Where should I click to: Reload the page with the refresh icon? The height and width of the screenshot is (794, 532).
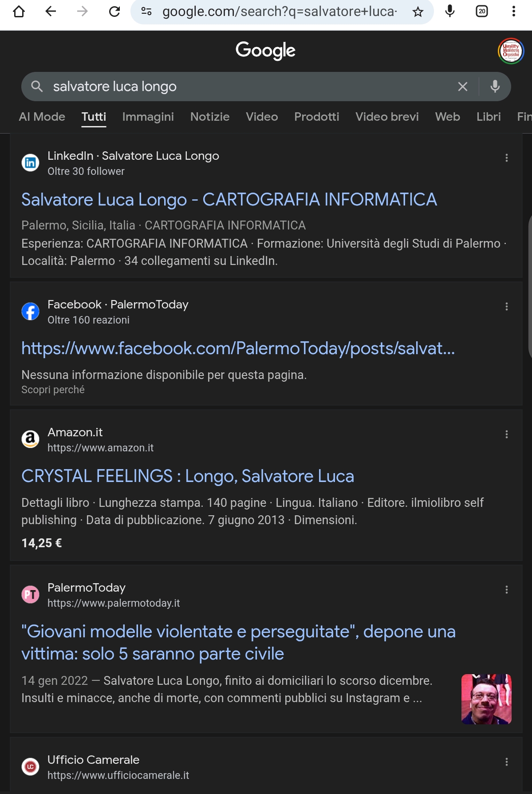coord(114,12)
